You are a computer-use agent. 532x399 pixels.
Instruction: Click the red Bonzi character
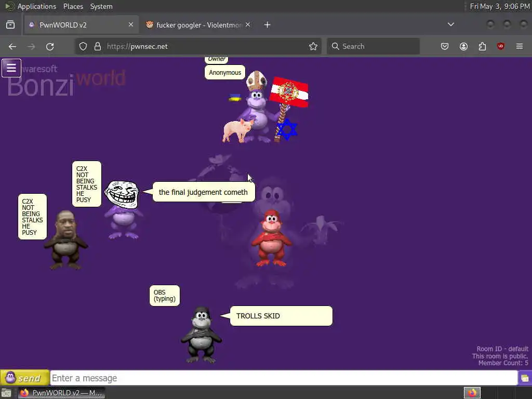point(271,238)
